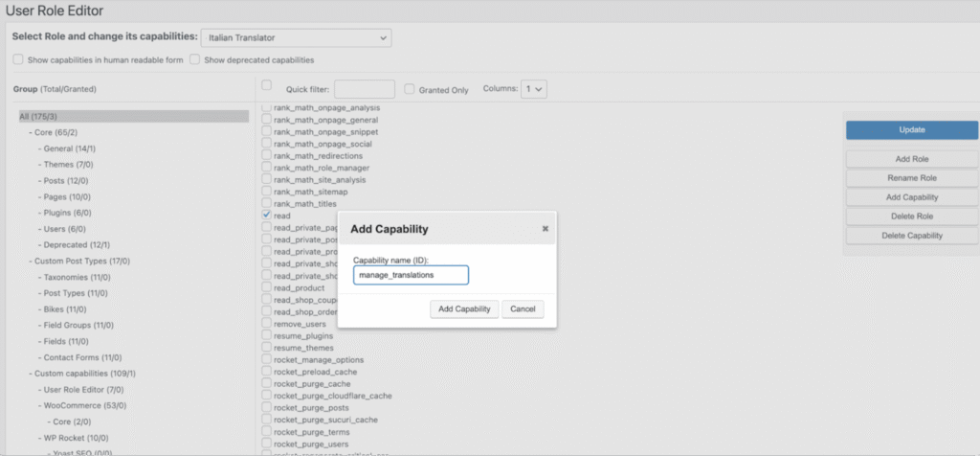Check resume_themes capability
980x456 pixels.
[266, 347]
